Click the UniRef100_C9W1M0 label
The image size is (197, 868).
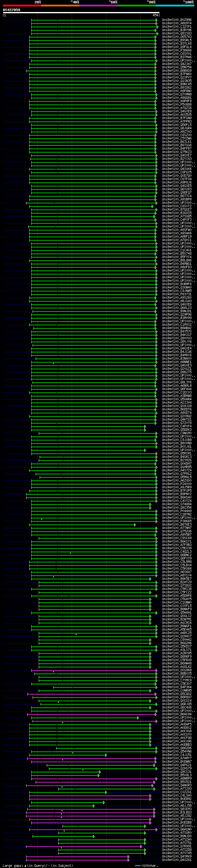point(177,433)
